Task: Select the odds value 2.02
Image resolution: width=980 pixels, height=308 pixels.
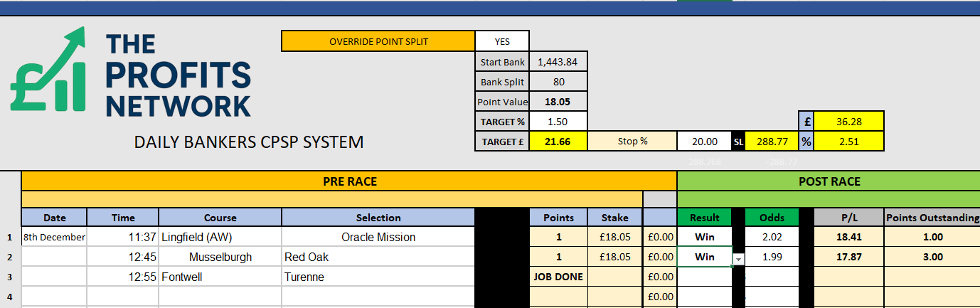Action: click(x=772, y=237)
